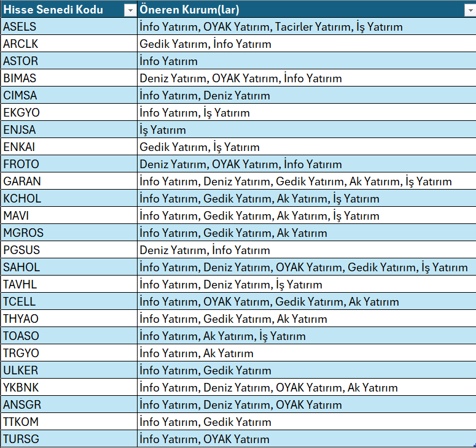
Task: Select the TURSG cell
Action: click(69, 439)
